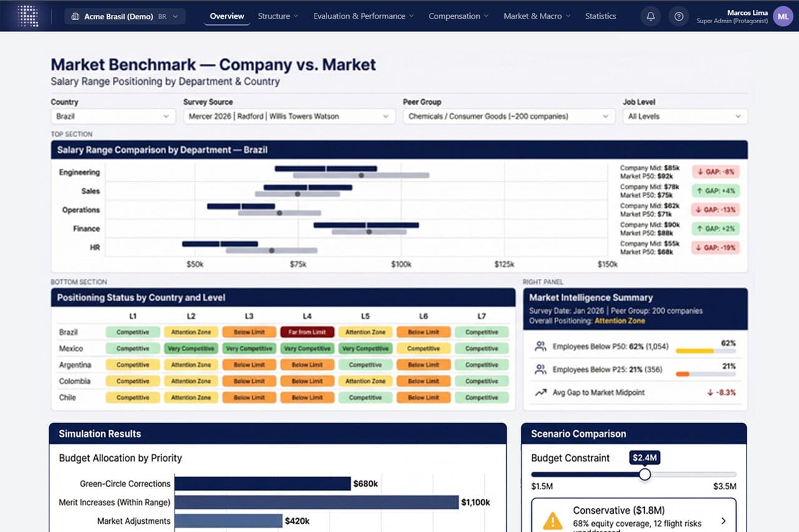Screen dimensions: 799x532
Task: Click the Far from Limit cell for Brazil L4
Action: pos(307,332)
